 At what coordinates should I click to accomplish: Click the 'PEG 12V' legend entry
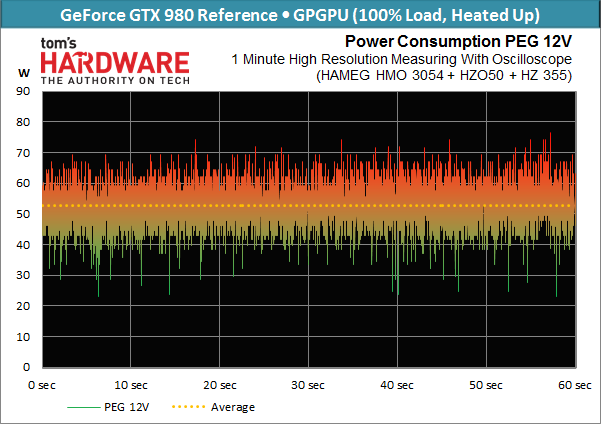[126, 407]
